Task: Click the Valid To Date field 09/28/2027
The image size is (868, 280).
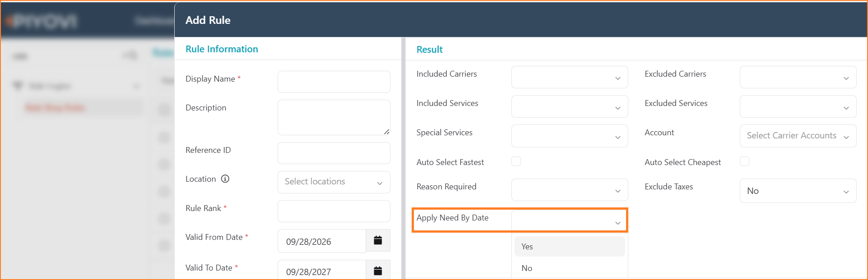Action: pyautogui.click(x=321, y=271)
